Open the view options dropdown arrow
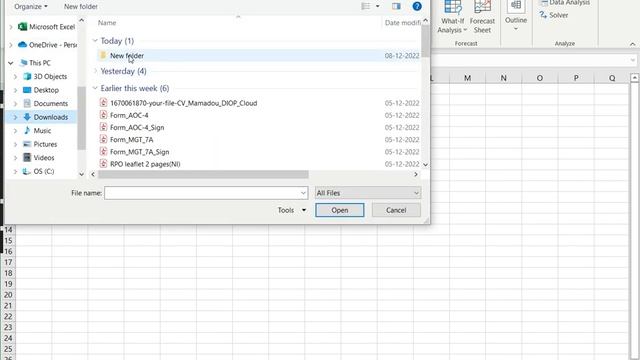This screenshot has width=640, height=360. click(378, 6)
